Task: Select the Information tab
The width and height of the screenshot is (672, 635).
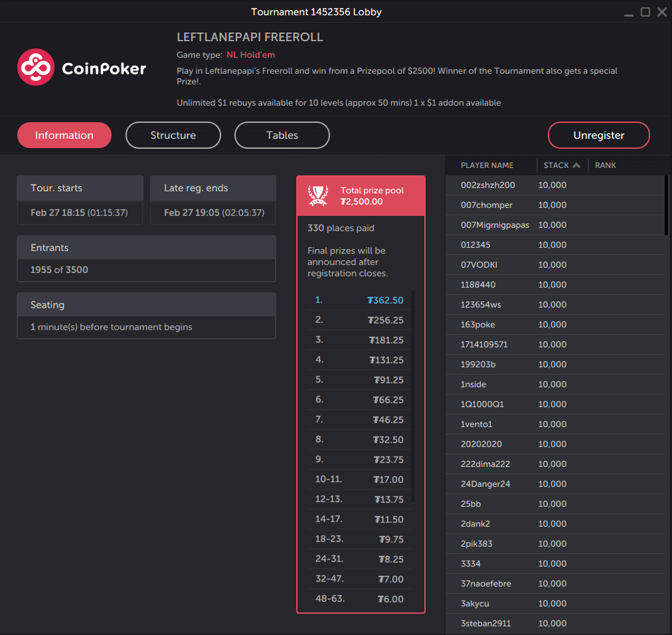Action: click(64, 136)
